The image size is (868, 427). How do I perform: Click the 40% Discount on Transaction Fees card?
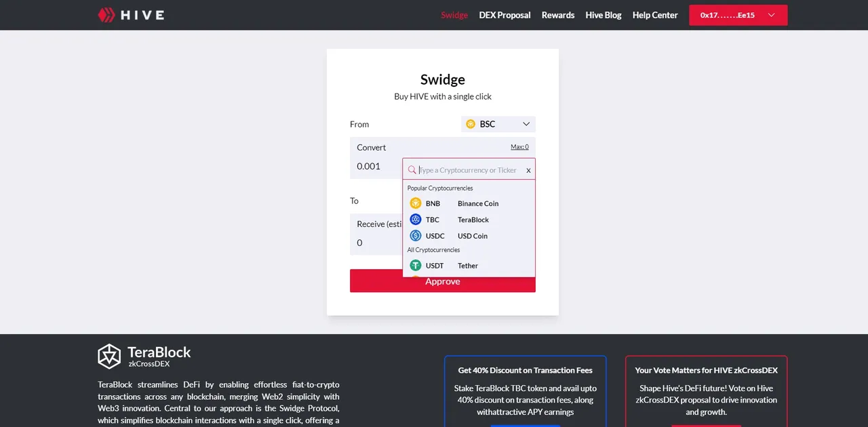(x=525, y=391)
